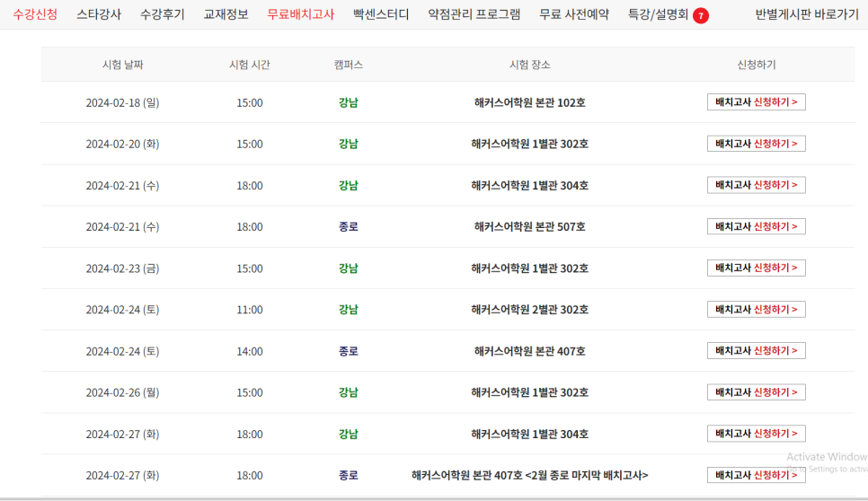Click the 시험 장소 column header

530,65
